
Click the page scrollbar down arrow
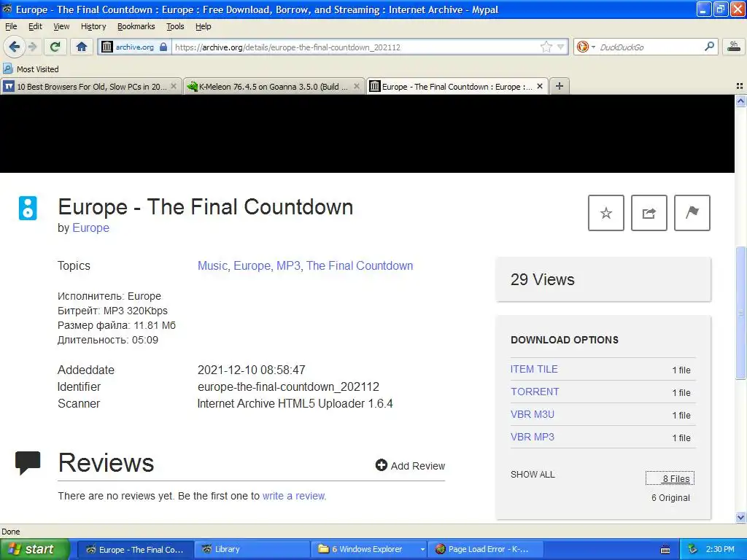coord(741,517)
